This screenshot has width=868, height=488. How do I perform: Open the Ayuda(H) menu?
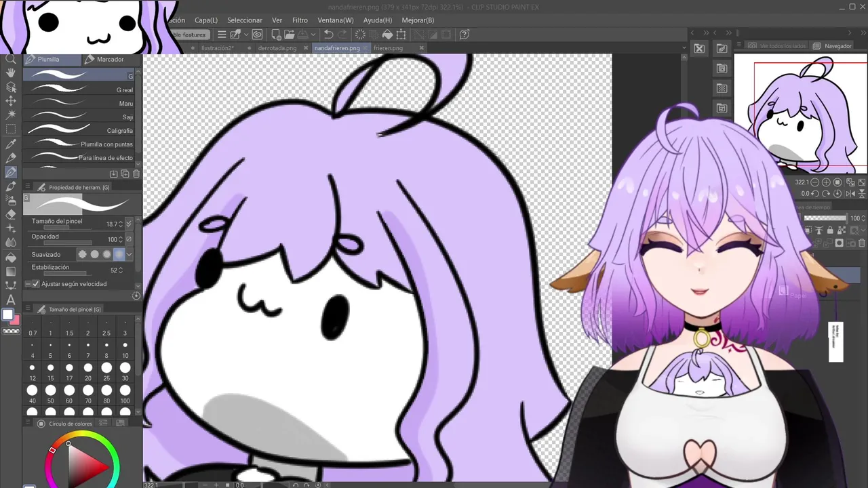(378, 20)
